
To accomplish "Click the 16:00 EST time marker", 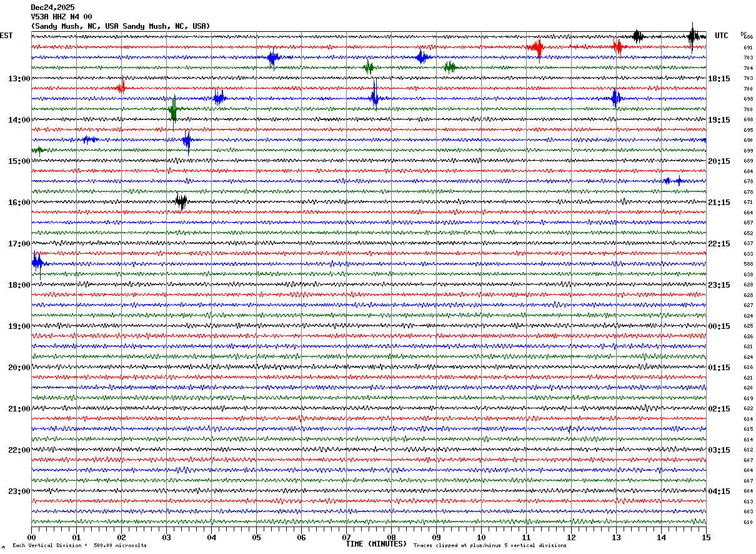I will click(x=19, y=203).
